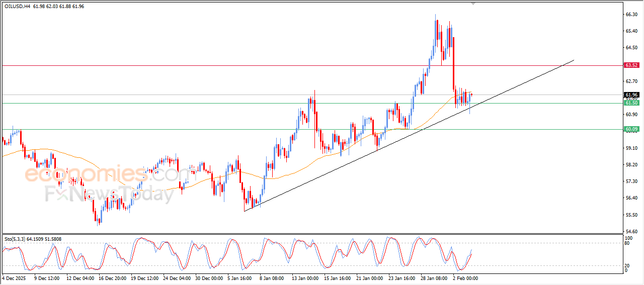The image size is (644, 285).
Task: Click the 64.50 price axis label
Action: coord(631,48)
